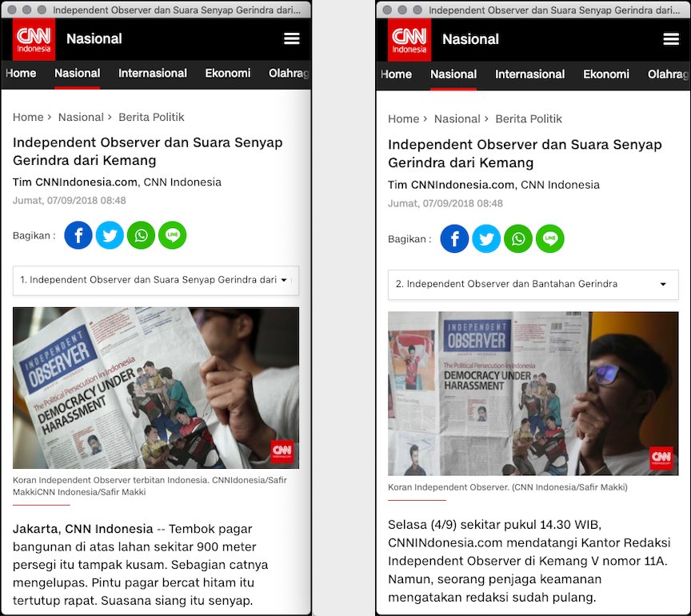Select Olahraga tab in left window

[289, 73]
